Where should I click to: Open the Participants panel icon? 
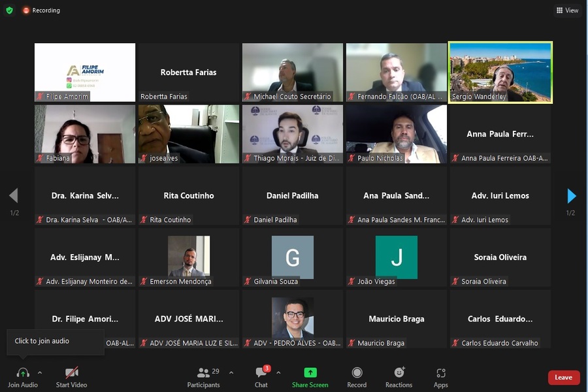pos(204,372)
